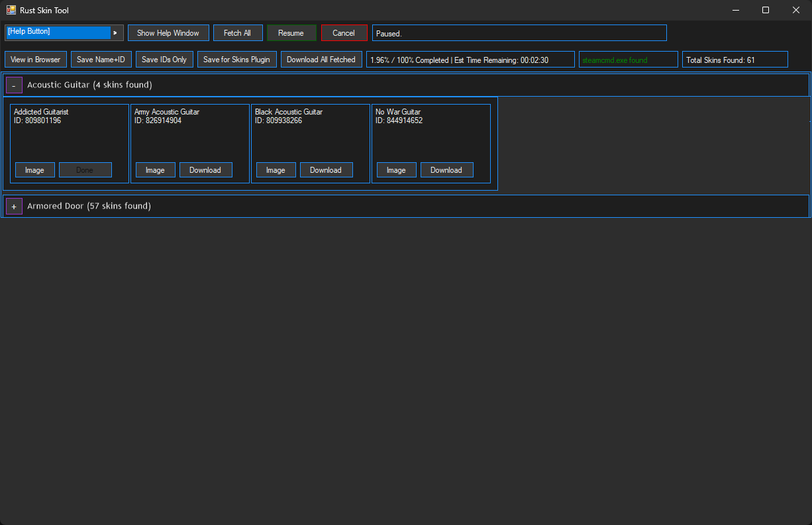Open Show Help Window
Screen dimensions: 812x525
[168, 32]
